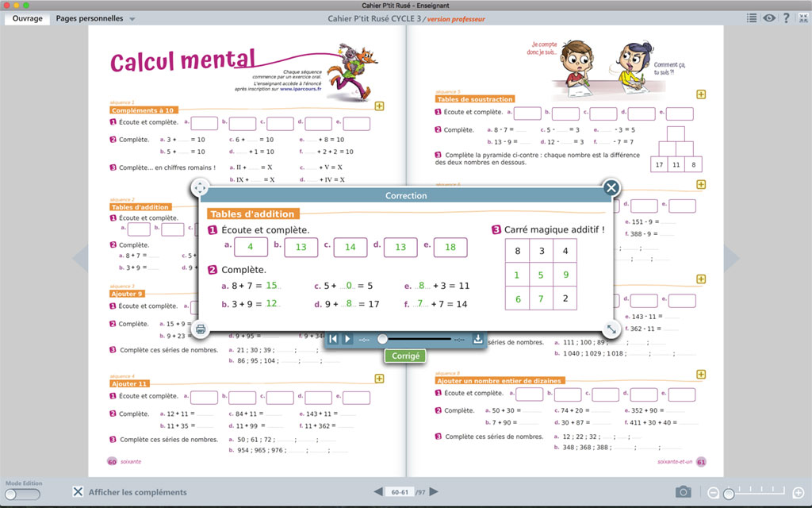Image resolution: width=812 pixels, height=508 pixels.
Task: Click the previous page arrow in bottom bar
Action: 378,491
